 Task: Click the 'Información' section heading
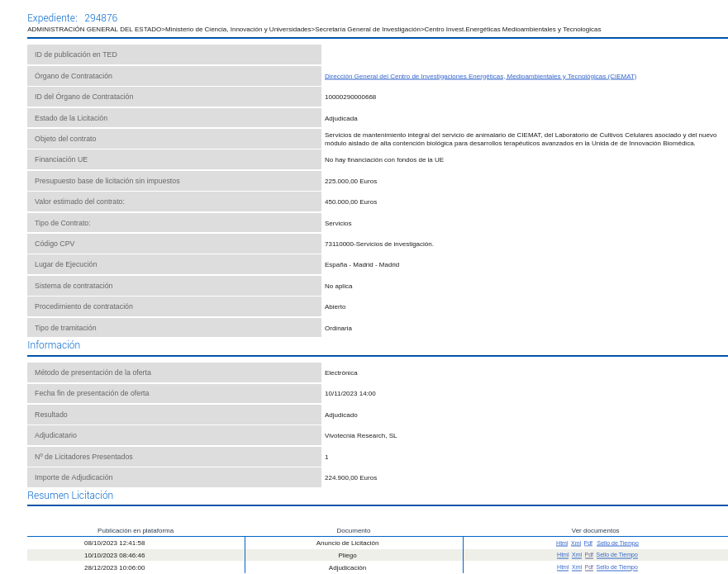54,344
